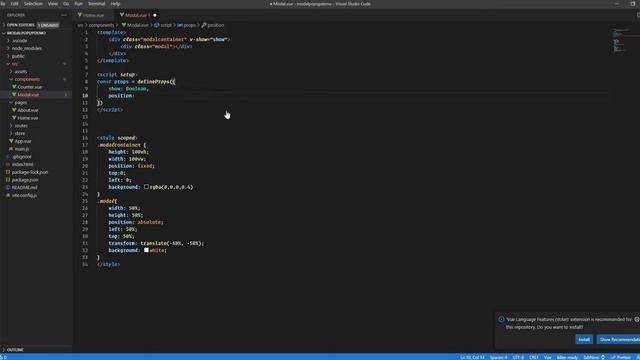640x360 pixels.
Task: Click the JSON icon beside package.json
Action: pyautogui.click(x=8, y=180)
